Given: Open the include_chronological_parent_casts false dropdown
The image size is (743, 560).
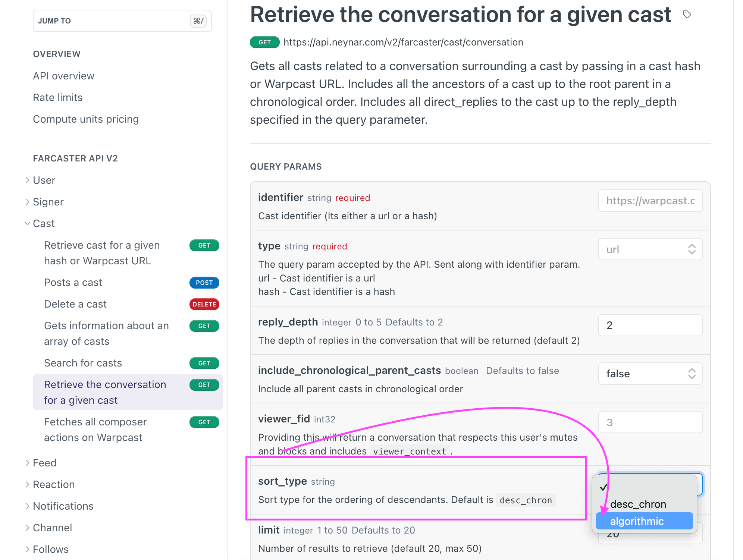Looking at the screenshot, I should tap(650, 374).
